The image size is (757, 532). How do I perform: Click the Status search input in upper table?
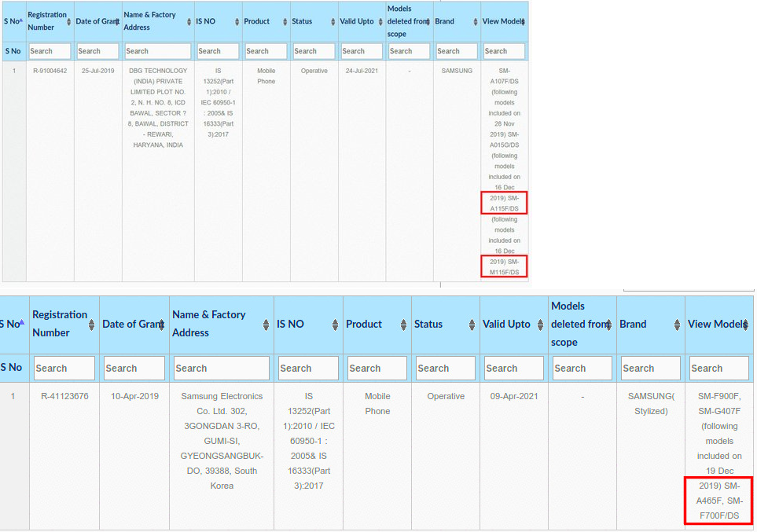(313, 51)
